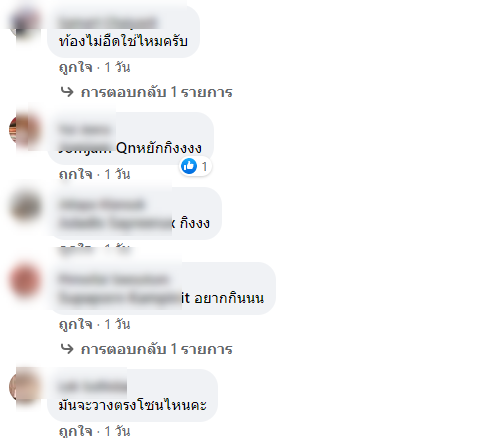Viewport: 488px width, 438px height.
Task: Open "1 วัน" timestamp under "Qnหยักกิงงงง" comment
Action: 117,174
